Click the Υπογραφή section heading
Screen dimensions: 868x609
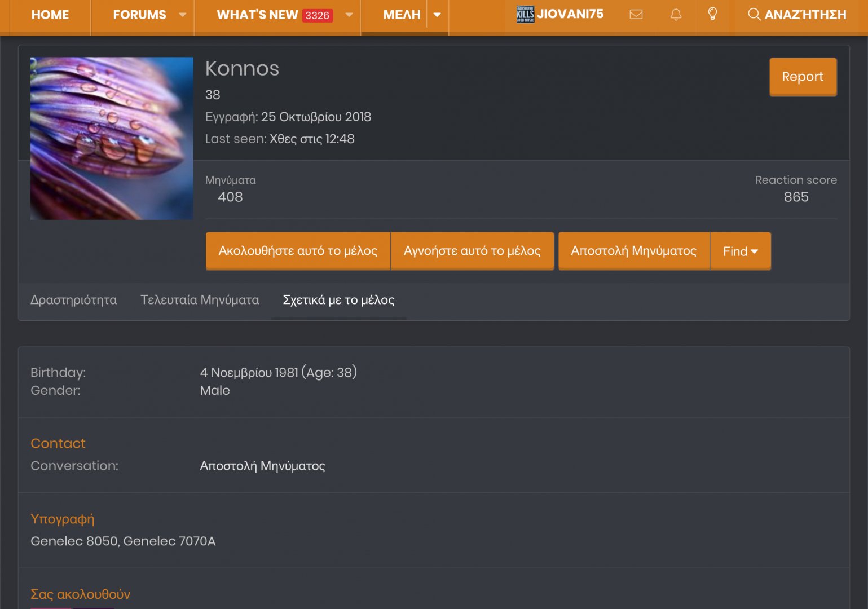(63, 519)
